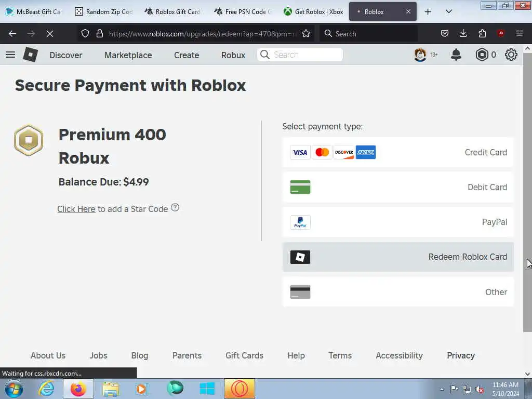Screen dimensions: 532x399
Task: Open File Explorer from the taskbar
Action: [111, 389]
